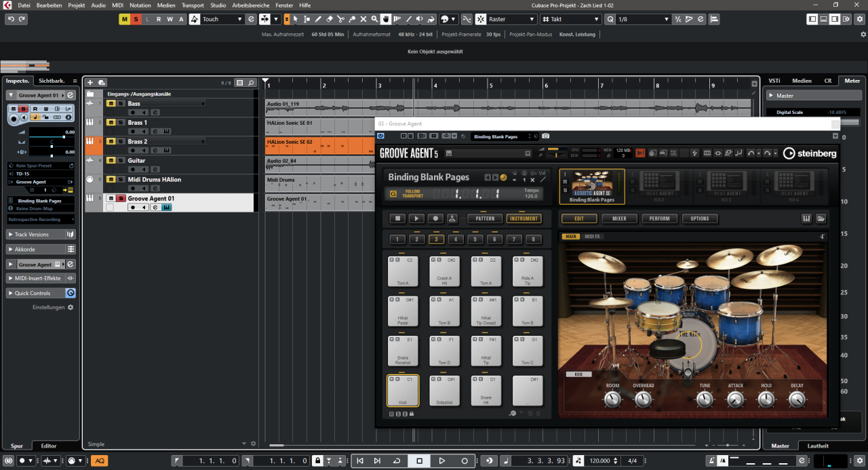Toggle AQ auto quantize in transport
868x470 pixels.
[100, 461]
